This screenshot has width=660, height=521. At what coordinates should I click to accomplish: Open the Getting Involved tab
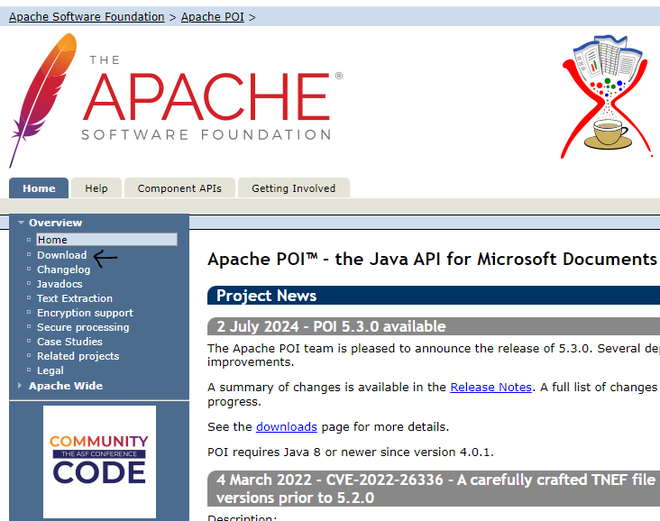click(x=294, y=188)
